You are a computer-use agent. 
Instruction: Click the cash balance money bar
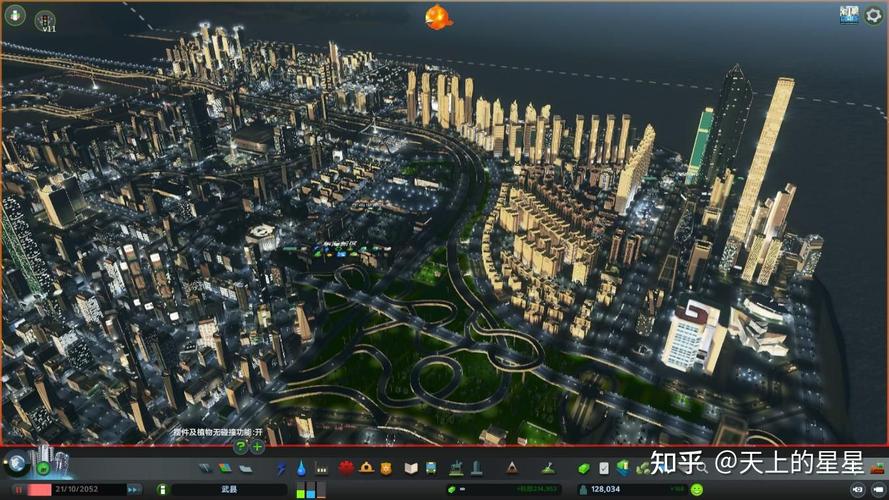click(x=503, y=489)
